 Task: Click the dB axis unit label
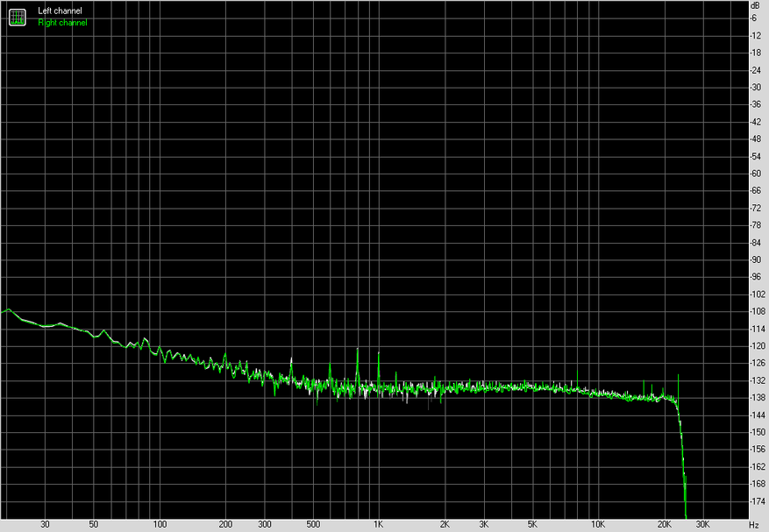pyautogui.click(x=755, y=5)
